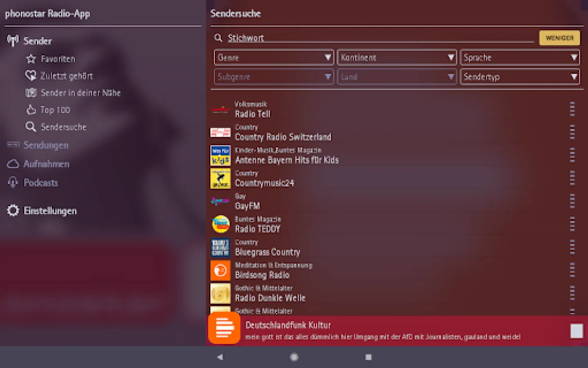588x368 pixels.
Task: Select station name Countrymusic24
Action: point(264,183)
